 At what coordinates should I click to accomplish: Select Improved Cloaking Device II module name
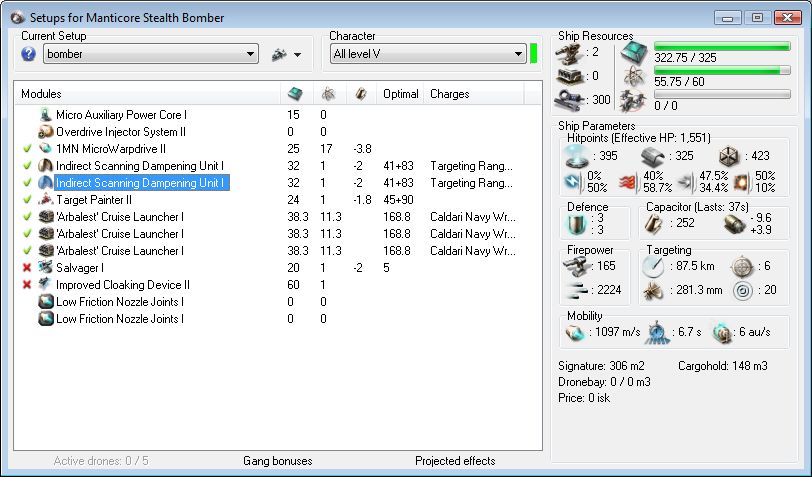[123, 285]
